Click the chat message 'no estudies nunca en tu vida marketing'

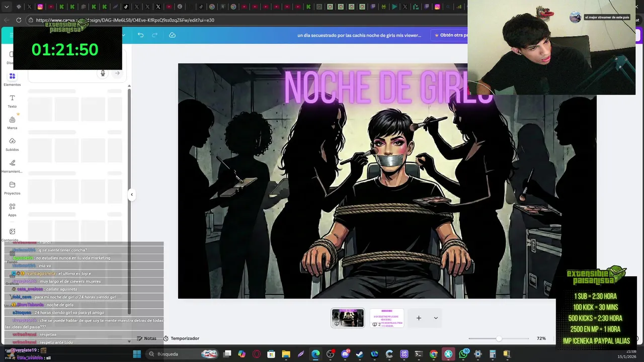tap(73, 258)
